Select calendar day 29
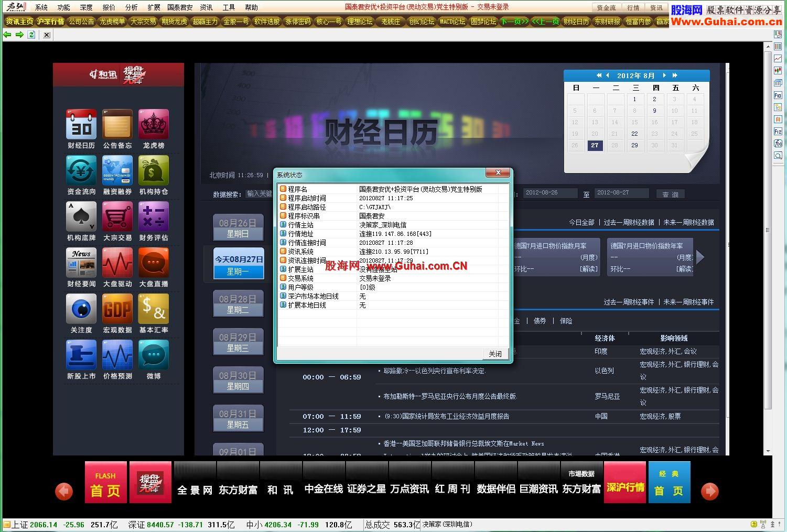The width and height of the screenshot is (787, 532). click(x=634, y=145)
